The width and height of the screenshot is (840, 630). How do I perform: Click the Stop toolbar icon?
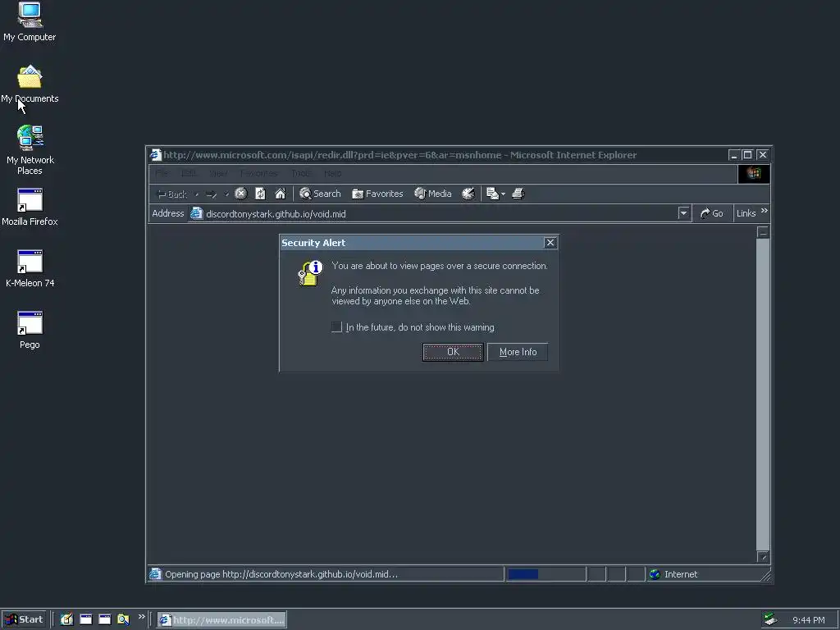pyautogui.click(x=241, y=194)
